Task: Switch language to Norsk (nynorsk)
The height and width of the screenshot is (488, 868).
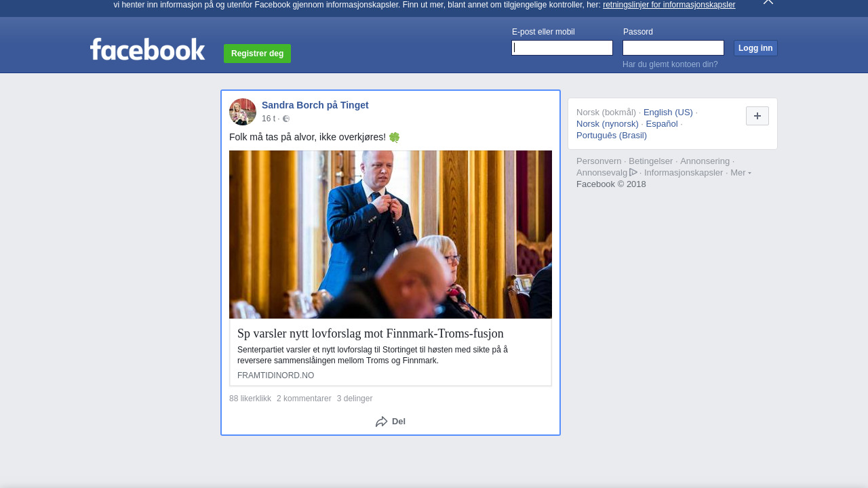Action: tap(608, 124)
